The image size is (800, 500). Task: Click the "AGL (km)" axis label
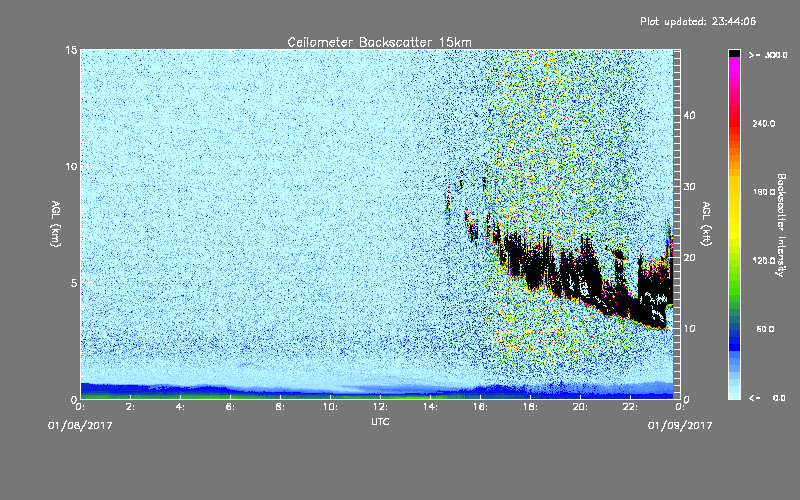(56, 224)
